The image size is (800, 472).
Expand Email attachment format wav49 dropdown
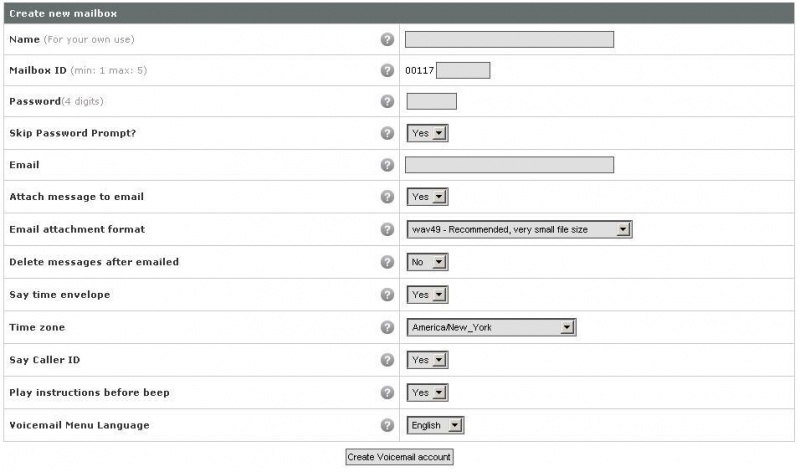[519, 229]
